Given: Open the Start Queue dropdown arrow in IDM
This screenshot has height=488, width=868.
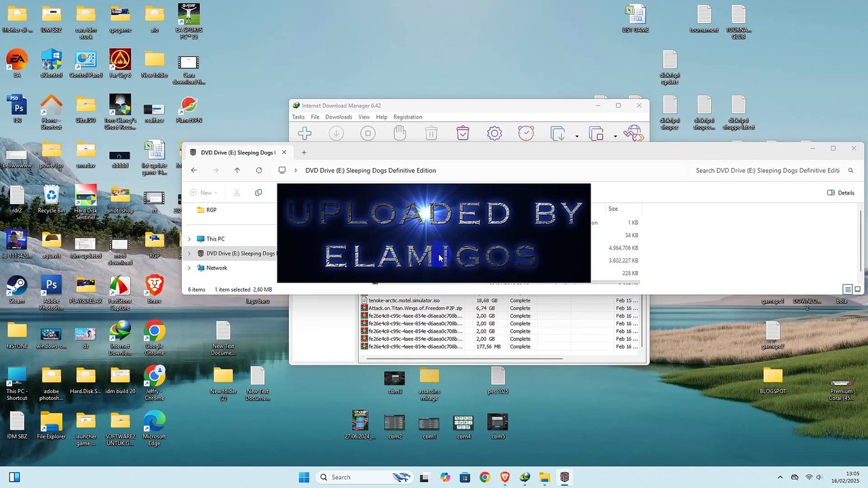Looking at the screenshot, I should click(576, 136).
